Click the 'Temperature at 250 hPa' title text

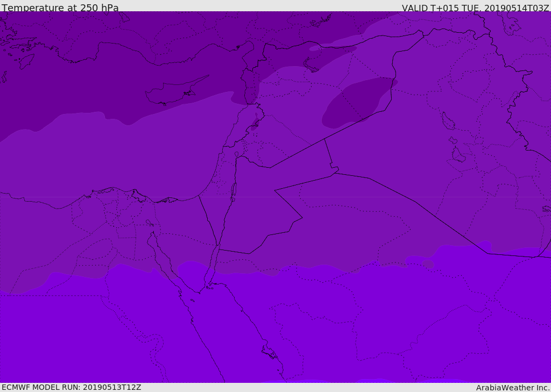coord(60,8)
